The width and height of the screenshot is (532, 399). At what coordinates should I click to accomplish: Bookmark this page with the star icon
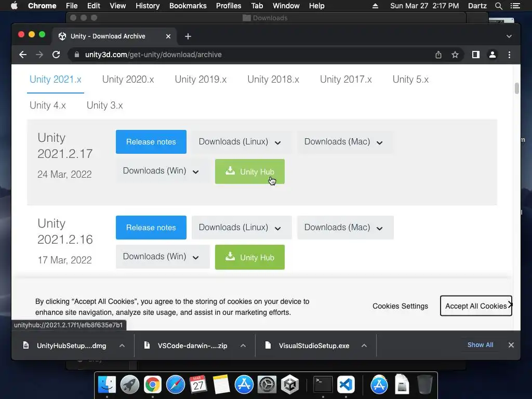point(455,55)
